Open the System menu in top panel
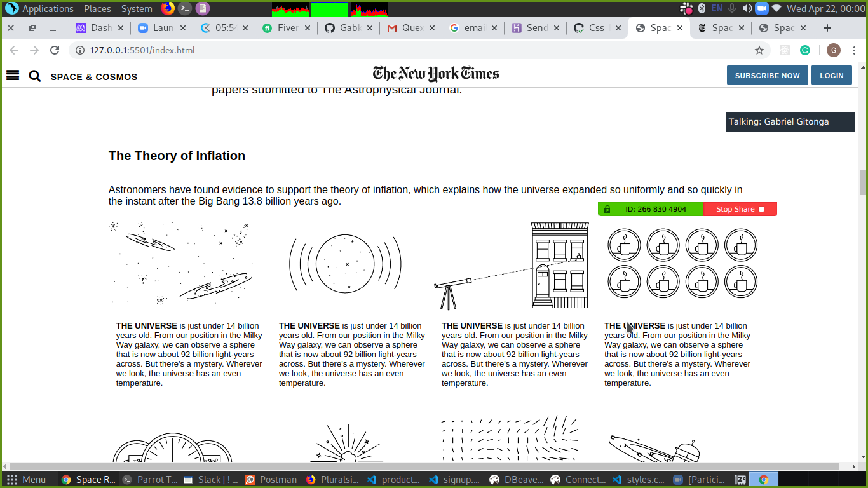 click(137, 9)
